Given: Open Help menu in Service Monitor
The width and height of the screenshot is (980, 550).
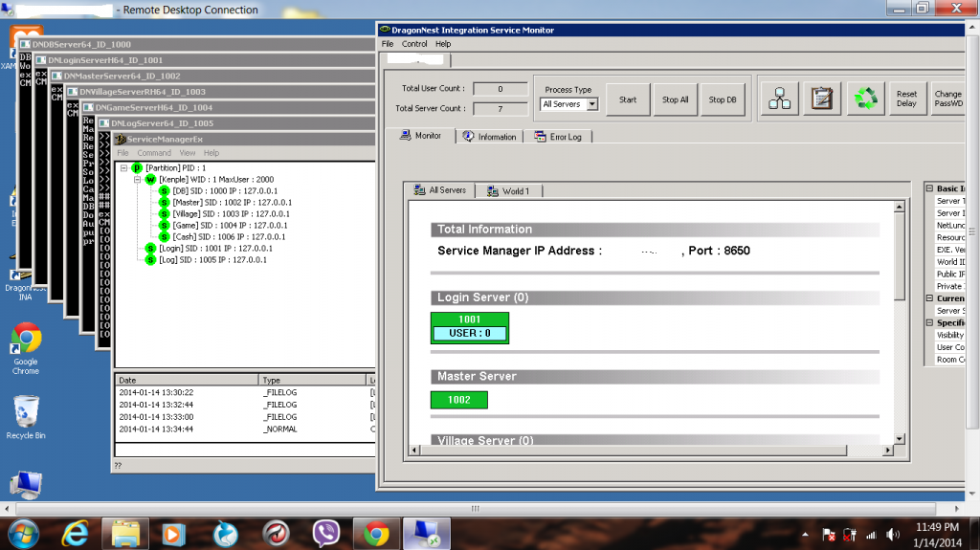Looking at the screenshot, I should [x=443, y=44].
